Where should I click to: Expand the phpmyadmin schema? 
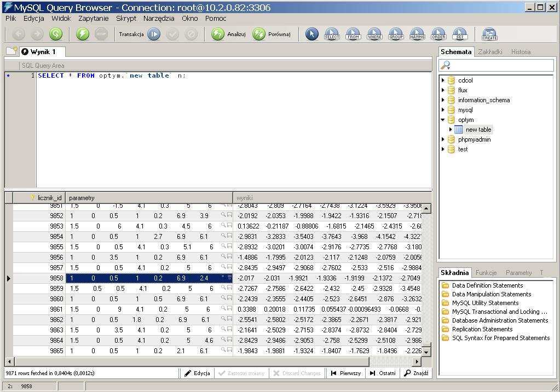[x=443, y=139]
